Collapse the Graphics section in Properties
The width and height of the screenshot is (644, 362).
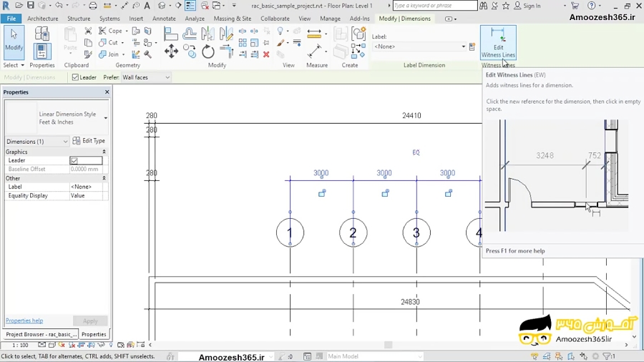pyautogui.click(x=104, y=152)
